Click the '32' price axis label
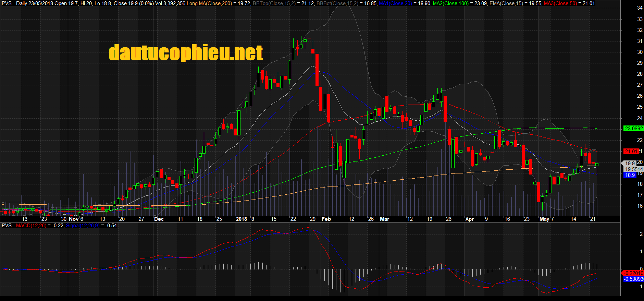Viewport: 644px width, 301px height. pos(640,30)
